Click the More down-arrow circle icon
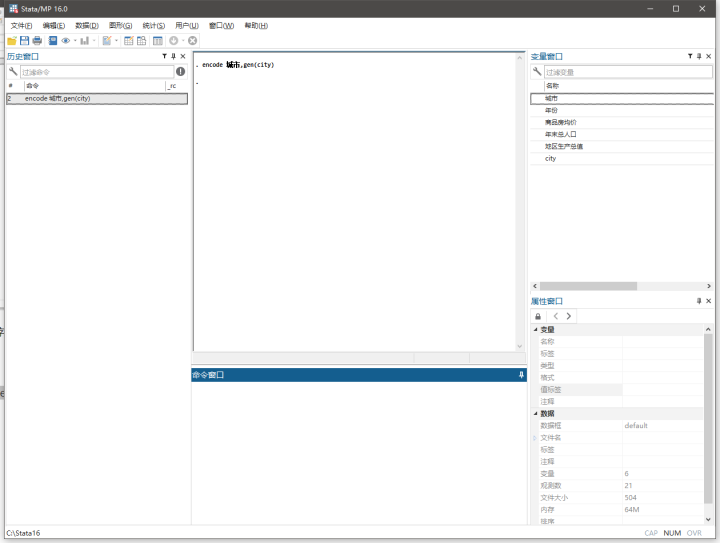This screenshot has height=543, width=720. (x=174, y=41)
